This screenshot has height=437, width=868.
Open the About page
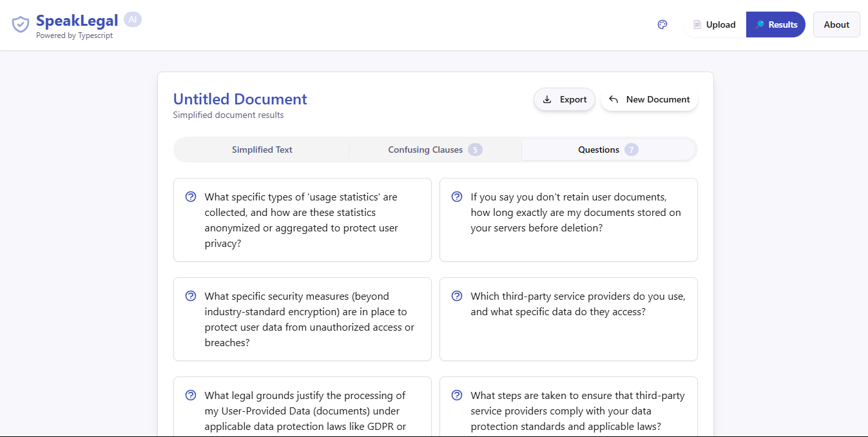click(836, 24)
